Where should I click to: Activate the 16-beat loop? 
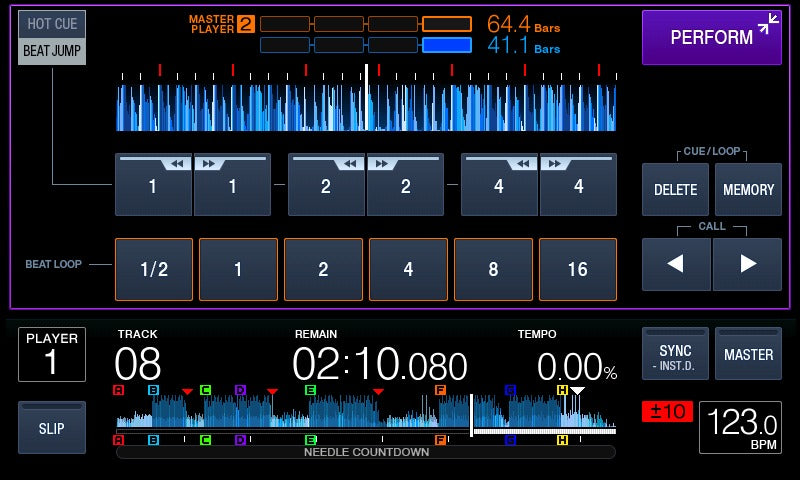point(577,270)
